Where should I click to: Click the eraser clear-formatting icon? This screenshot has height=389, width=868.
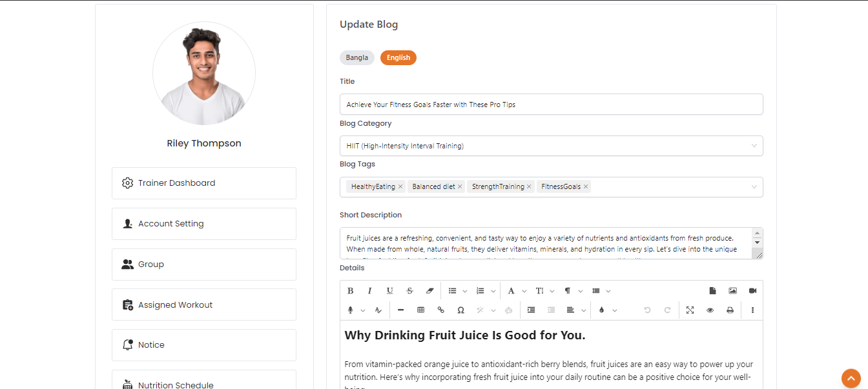(x=430, y=291)
